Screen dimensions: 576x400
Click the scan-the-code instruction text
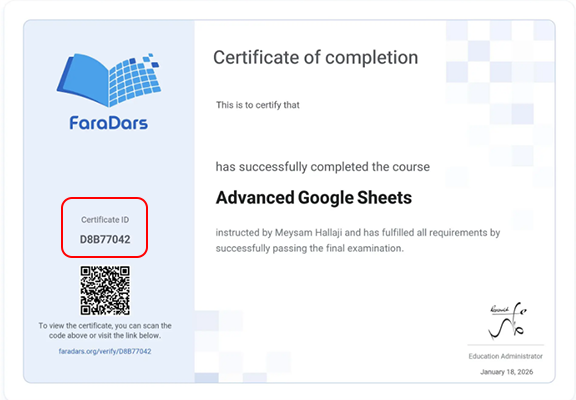click(x=105, y=331)
